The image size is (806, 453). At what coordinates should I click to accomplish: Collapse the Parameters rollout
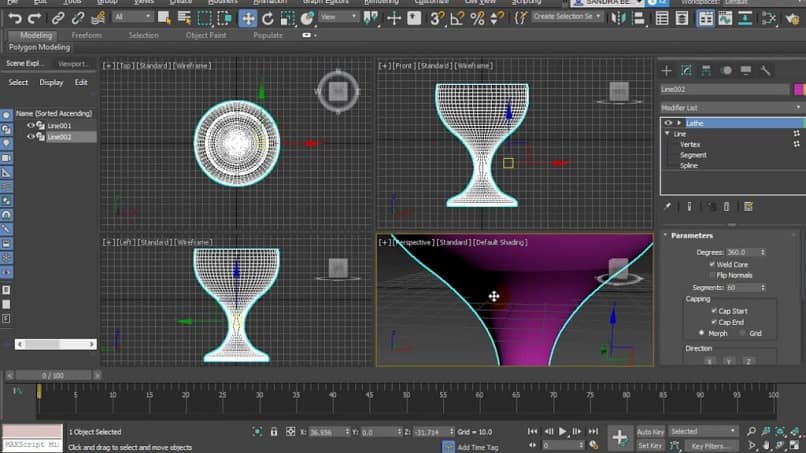(x=691, y=235)
